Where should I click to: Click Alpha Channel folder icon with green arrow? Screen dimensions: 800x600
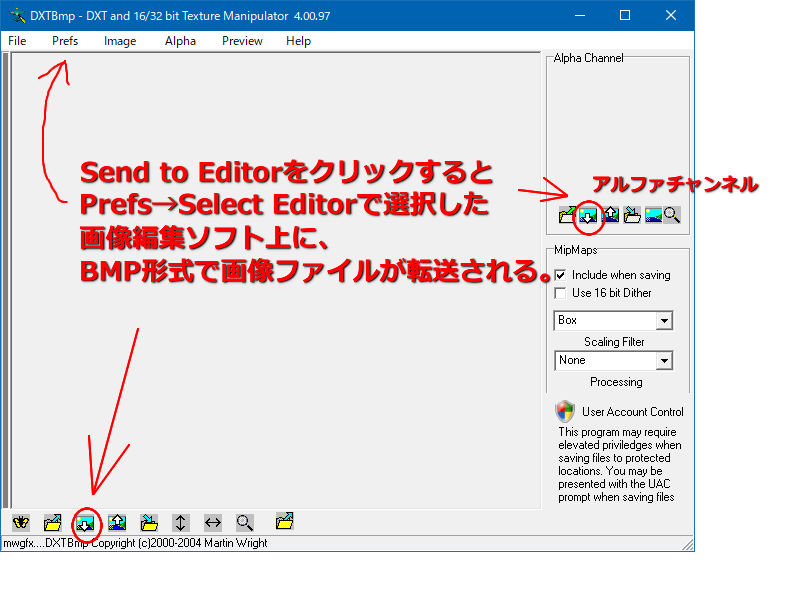(567, 215)
